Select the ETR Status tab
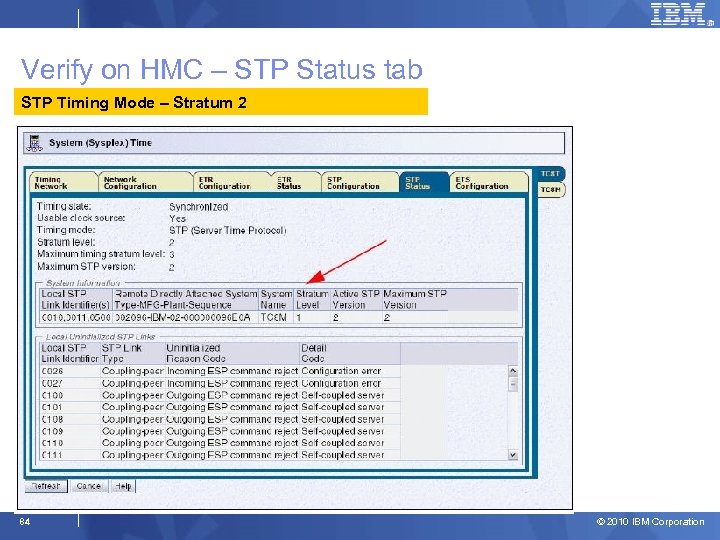Viewport: 720px width, 540px height. pos(296,182)
